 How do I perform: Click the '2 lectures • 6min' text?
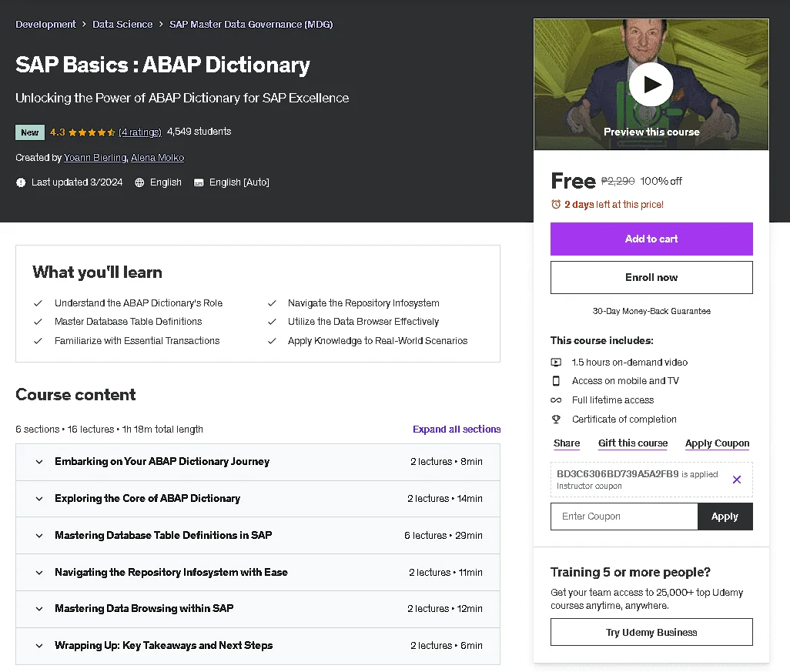click(447, 646)
